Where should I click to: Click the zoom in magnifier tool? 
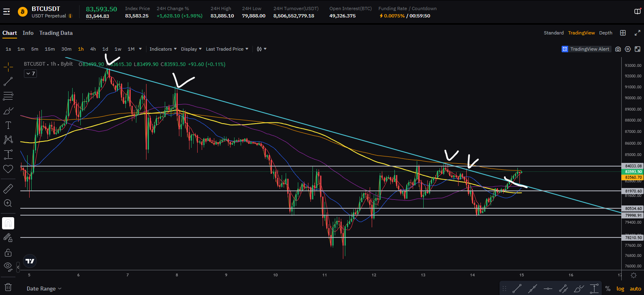pos(8,203)
